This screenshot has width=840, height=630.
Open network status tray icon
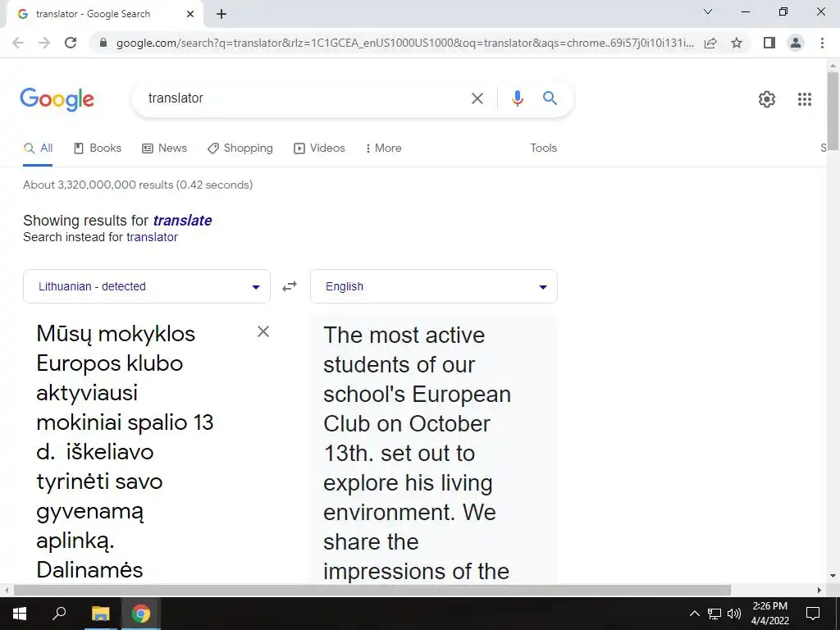tap(714, 614)
